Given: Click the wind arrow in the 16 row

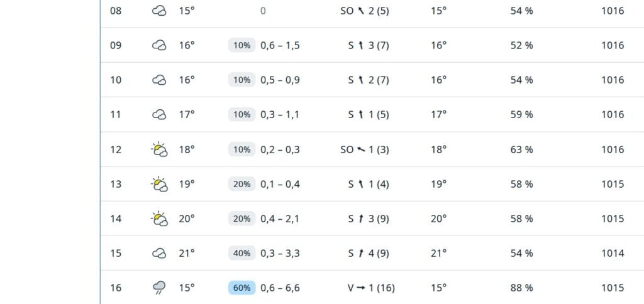Looking at the screenshot, I should pos(360,288).
